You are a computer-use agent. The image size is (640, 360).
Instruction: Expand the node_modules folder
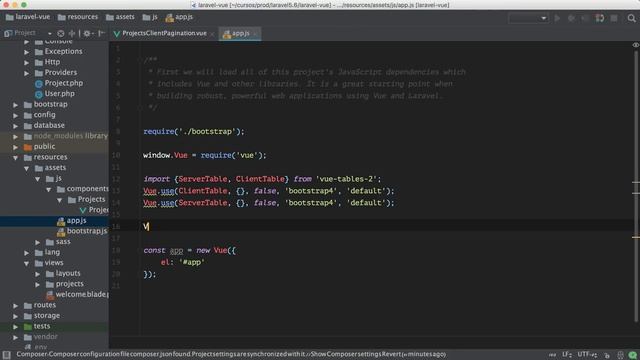pos(16,136)
